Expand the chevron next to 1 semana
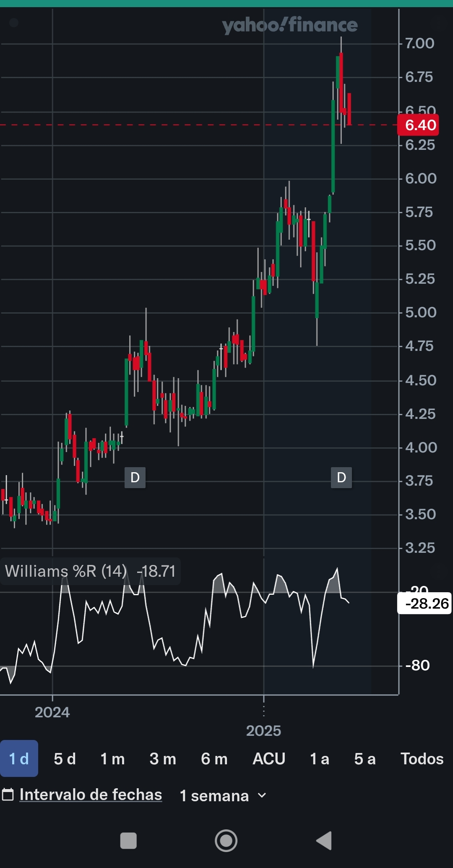This screenshot has height=868, width=453. point(262,795)
